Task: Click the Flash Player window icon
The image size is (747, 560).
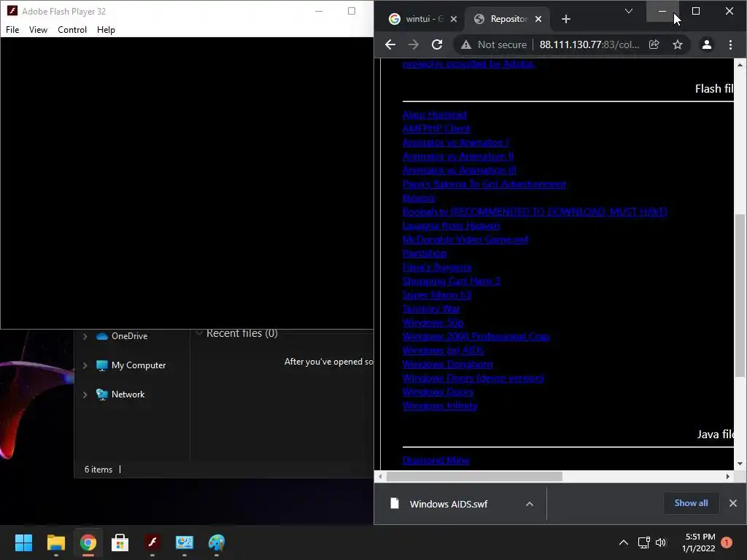Action: (12, 11)
